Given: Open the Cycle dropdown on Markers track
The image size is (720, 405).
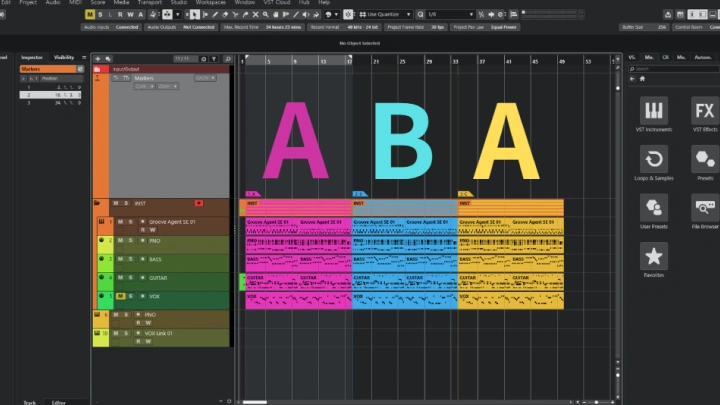Looking at the screenshot, I should point(144,86).
